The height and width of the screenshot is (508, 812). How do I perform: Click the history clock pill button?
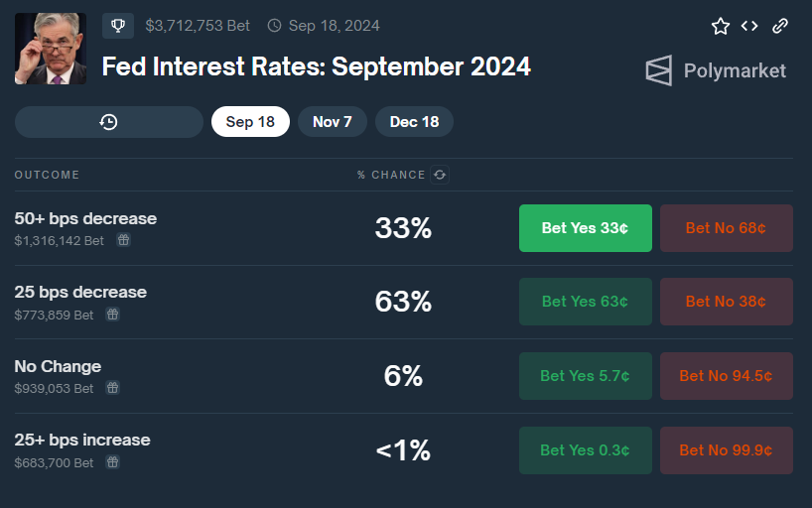point(109,122)
